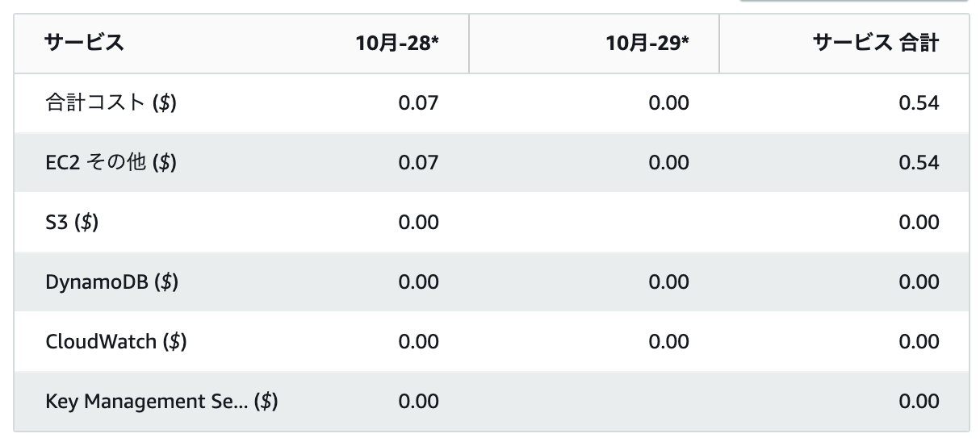
Task: Select the CloudWatch ($) row label
Action: (116, 342)
